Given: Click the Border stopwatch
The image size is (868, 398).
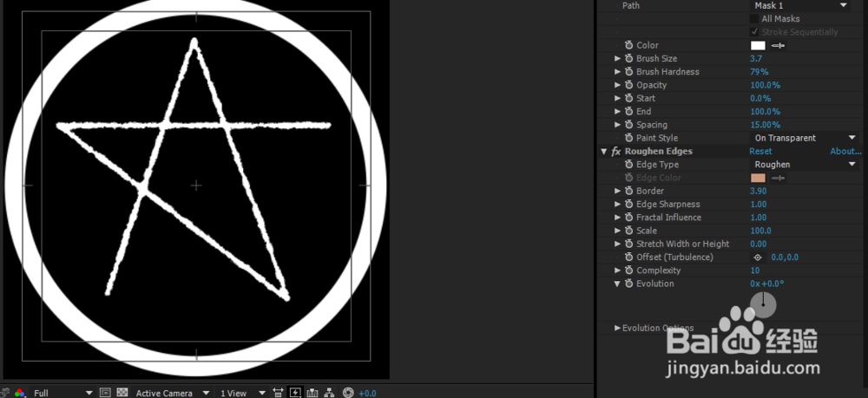Looking at the screenshot, I should click(x=628, y=192).
